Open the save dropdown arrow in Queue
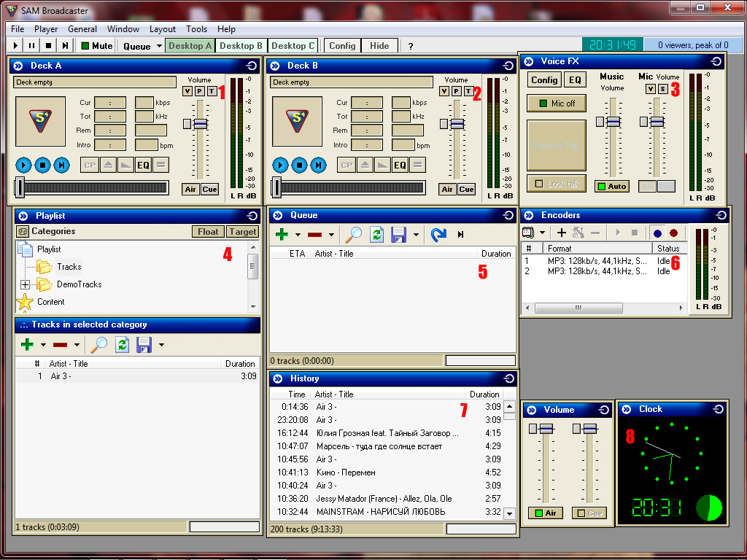This screenshot has width=747, height=560. (x=416, y=235)
